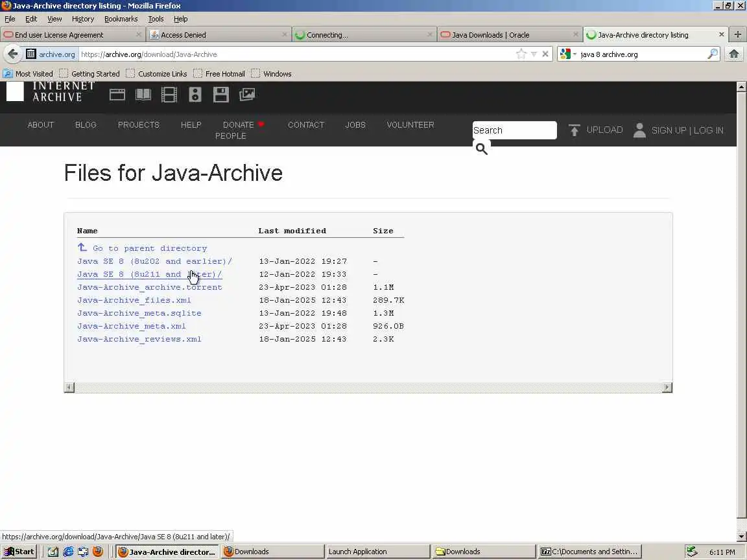The height and width of the screenshot is (560, 747).
Task: Open Java-Archive_meta.sqlite
Action: click(x=139, y=313)
